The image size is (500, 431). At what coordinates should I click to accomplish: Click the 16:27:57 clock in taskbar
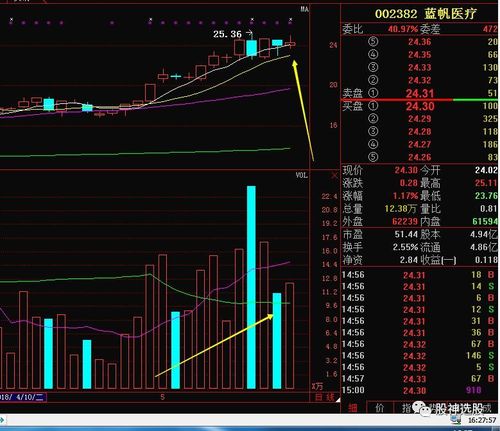[482, 420]
